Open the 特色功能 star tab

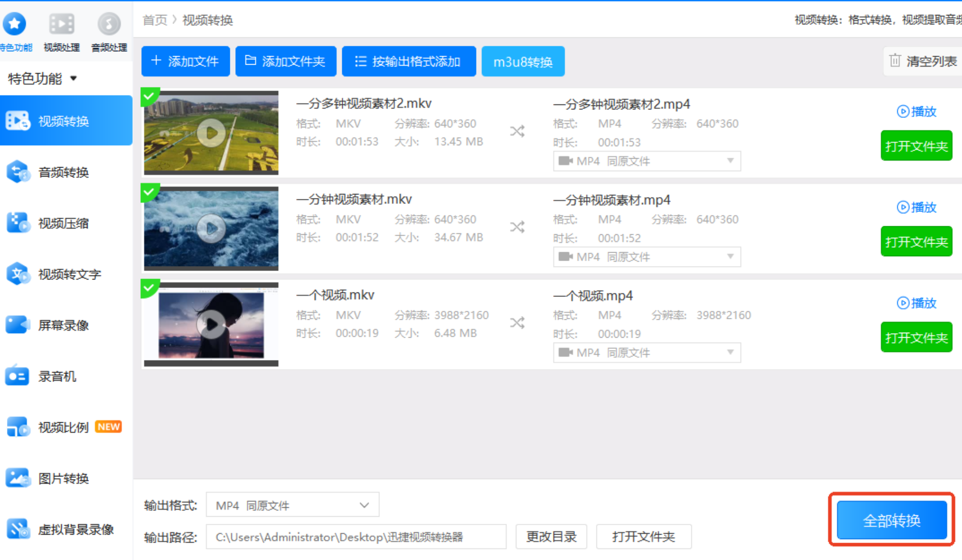click(x=15, y=31)
